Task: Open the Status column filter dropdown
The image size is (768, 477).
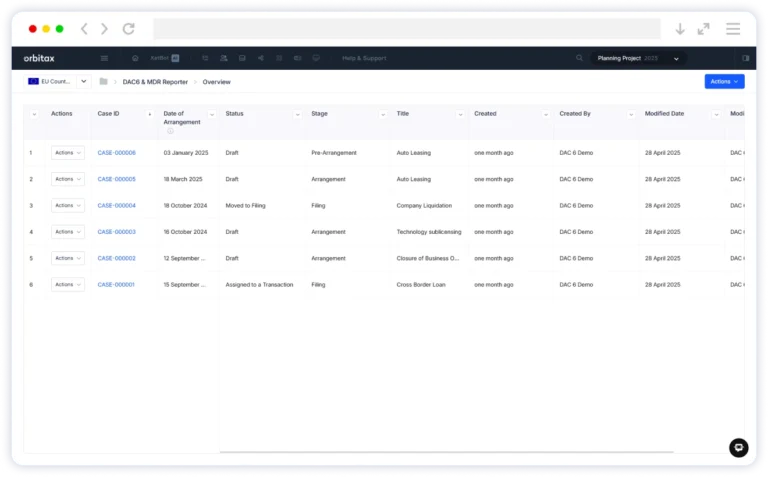Action: click(x=297, y=114)
